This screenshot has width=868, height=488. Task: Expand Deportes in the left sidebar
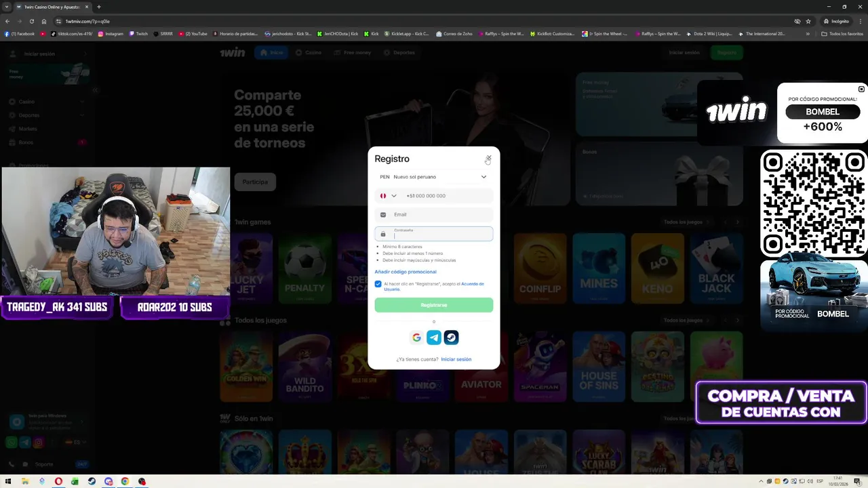pyautogui.click(x=46, y=115)
